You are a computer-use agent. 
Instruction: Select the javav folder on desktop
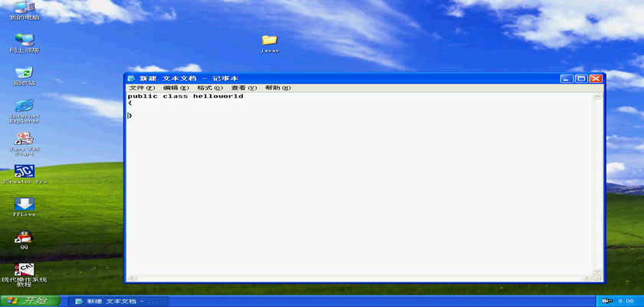(x=269, y=44)
